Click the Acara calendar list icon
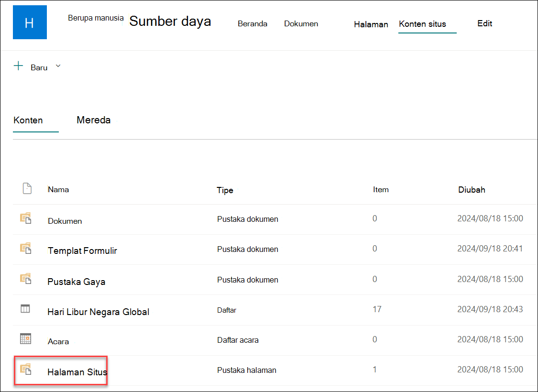This screenshot has width=538, height=392. click(25, 339)
